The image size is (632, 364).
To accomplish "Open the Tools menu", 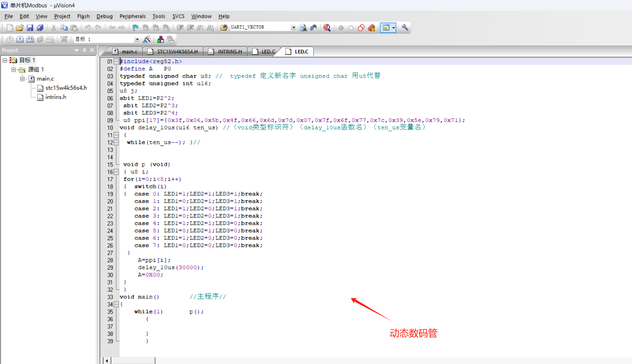I will (x=159, y=16).
